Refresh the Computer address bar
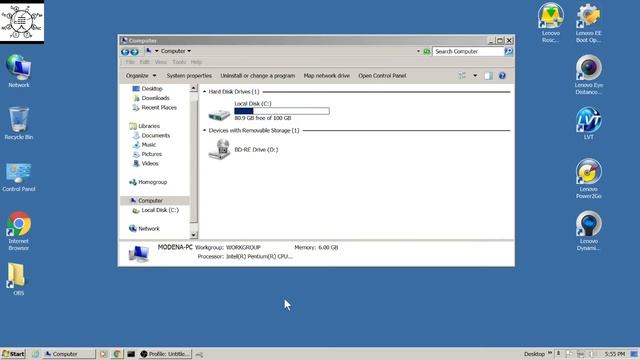Image resolution: width=640 pixels, height=360 pixels. (x=427, y=51)
